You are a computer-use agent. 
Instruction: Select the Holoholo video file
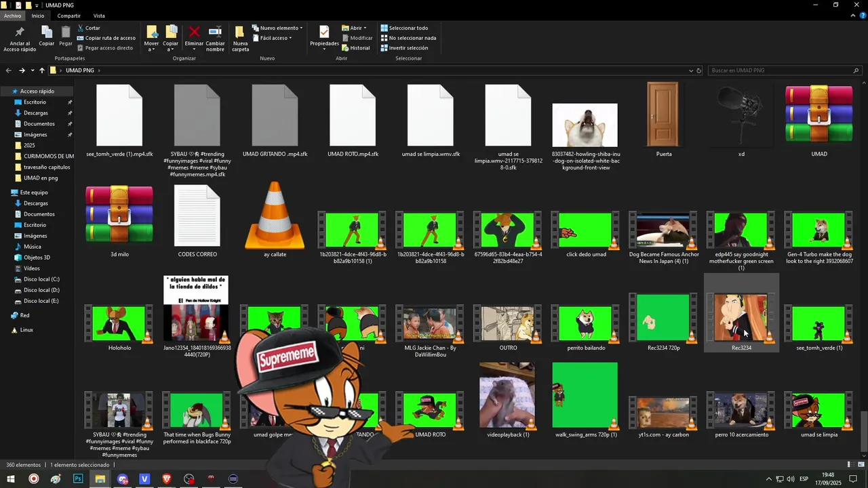[119, 328]
